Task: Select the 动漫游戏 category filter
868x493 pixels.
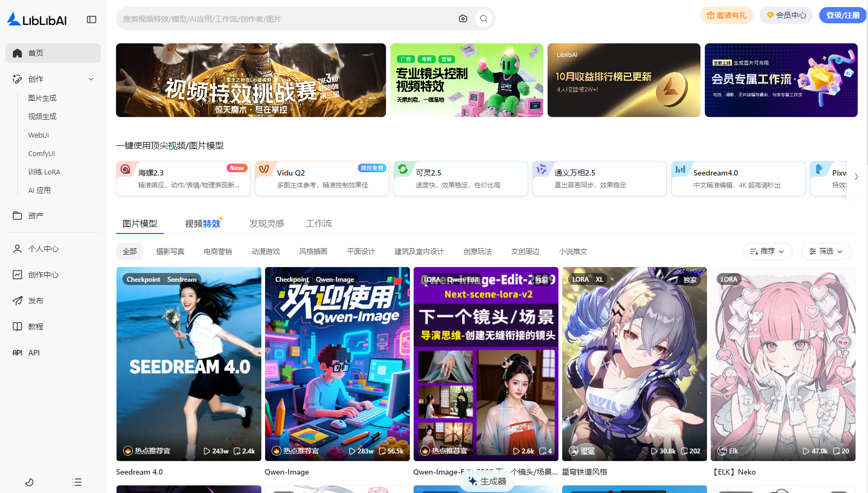Action: [266, 251]
